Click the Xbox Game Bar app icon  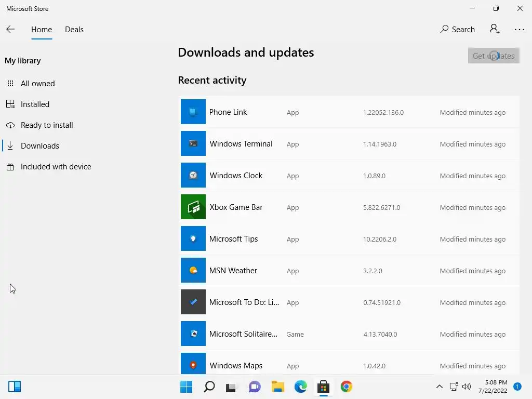193,207
